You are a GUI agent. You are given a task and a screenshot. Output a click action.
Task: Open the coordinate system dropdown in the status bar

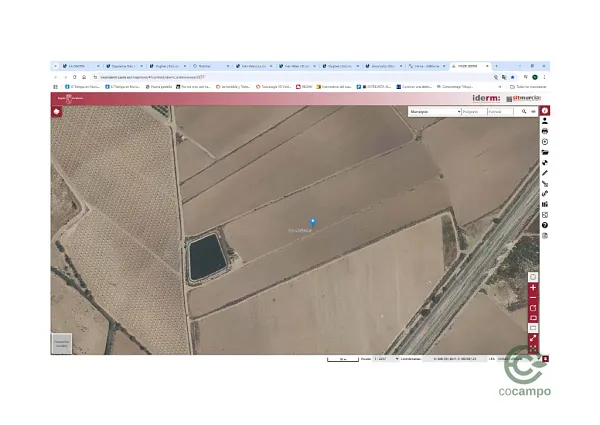click(518, 359)
